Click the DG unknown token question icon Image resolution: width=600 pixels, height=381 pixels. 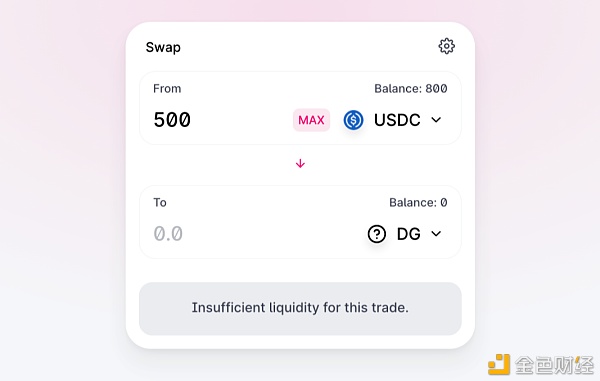(x=377, y=234)
